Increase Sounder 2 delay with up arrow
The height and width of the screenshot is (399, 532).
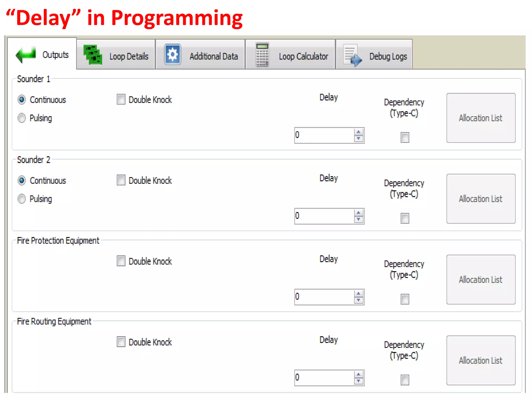click(358, 213)
